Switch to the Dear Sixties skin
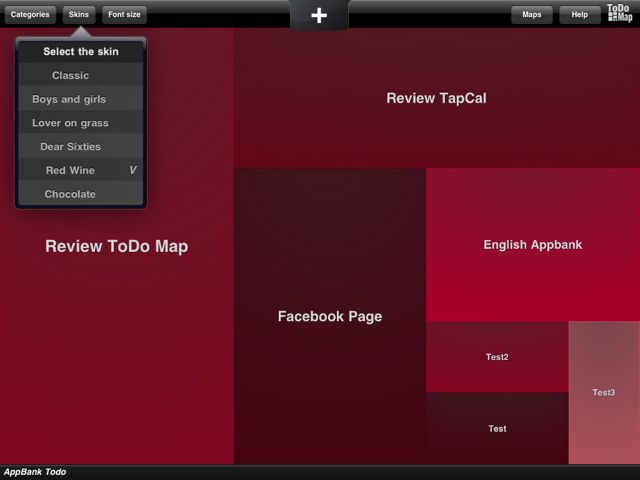This screenshot has width=640, height=480. click(81, 147)
